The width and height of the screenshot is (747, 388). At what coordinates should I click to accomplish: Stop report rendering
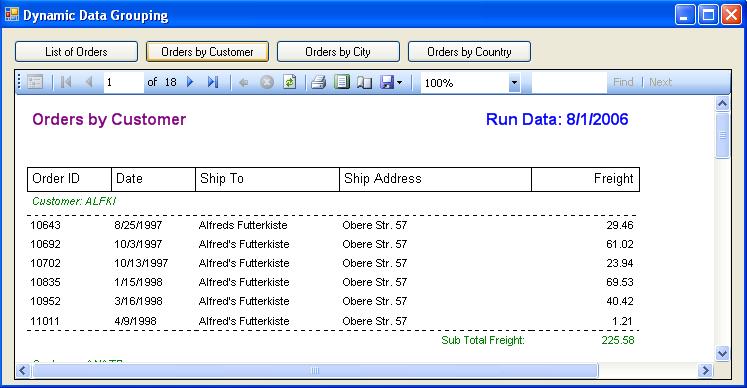267,82
